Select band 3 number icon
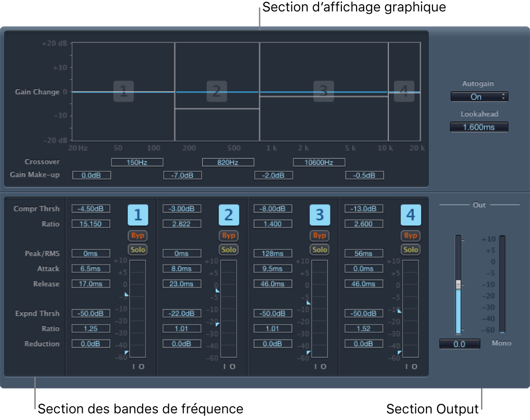Viewport: 530px width, 420px height. tap(320, 215)
